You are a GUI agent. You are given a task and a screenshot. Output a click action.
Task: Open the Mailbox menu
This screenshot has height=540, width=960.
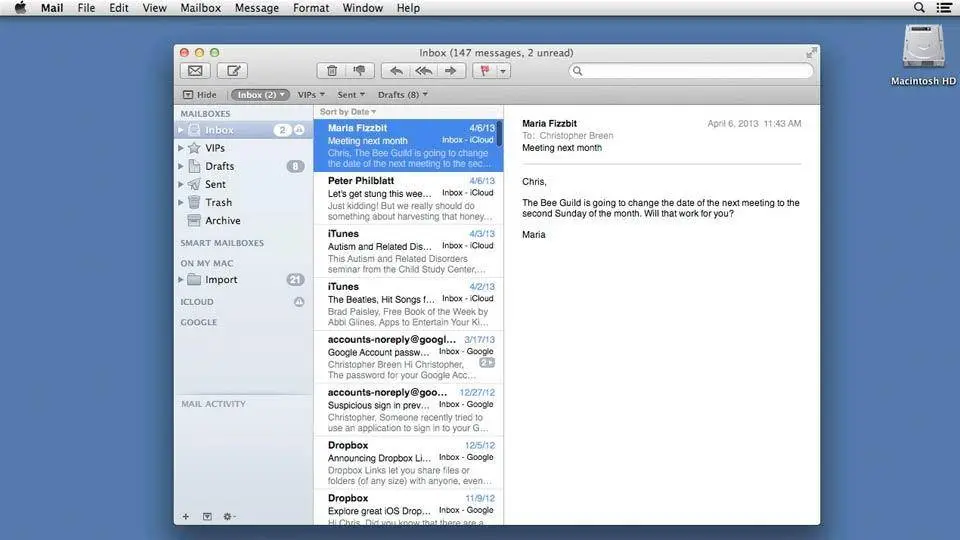pyautogui.click(x=200, y=8)
